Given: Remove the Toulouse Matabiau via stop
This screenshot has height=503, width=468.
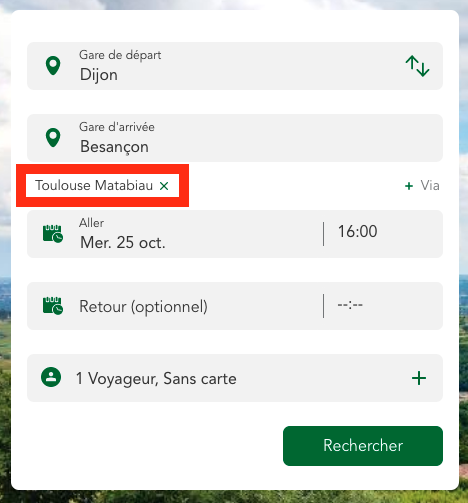Looking at the screenshot, I should pyautogui.click(x=164, y=186).
